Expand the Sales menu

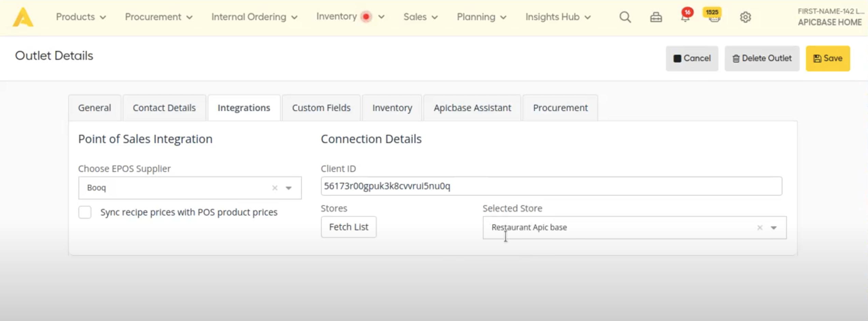point(420,17)
